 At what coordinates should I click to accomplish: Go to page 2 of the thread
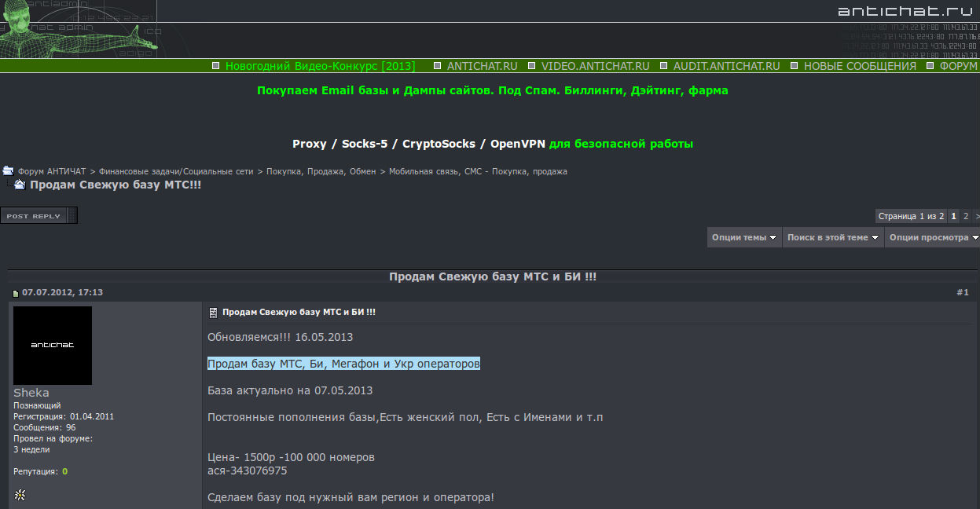click(x=966, y=216)
